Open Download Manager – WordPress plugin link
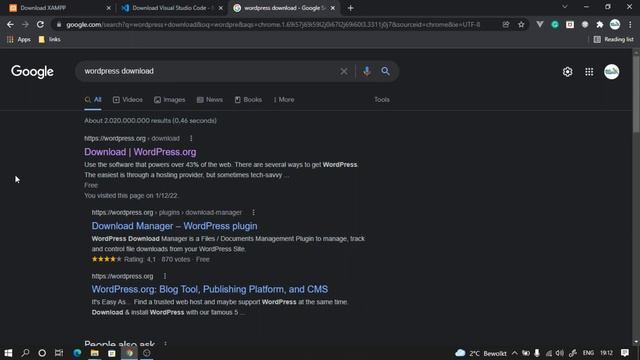640x360 pixels. tap(174, 226)
